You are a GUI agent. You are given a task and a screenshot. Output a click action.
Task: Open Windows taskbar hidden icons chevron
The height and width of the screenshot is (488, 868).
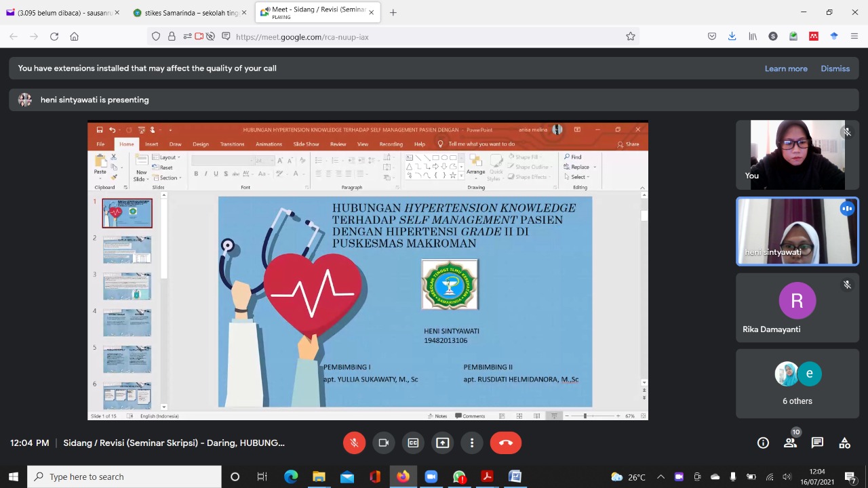660,476
